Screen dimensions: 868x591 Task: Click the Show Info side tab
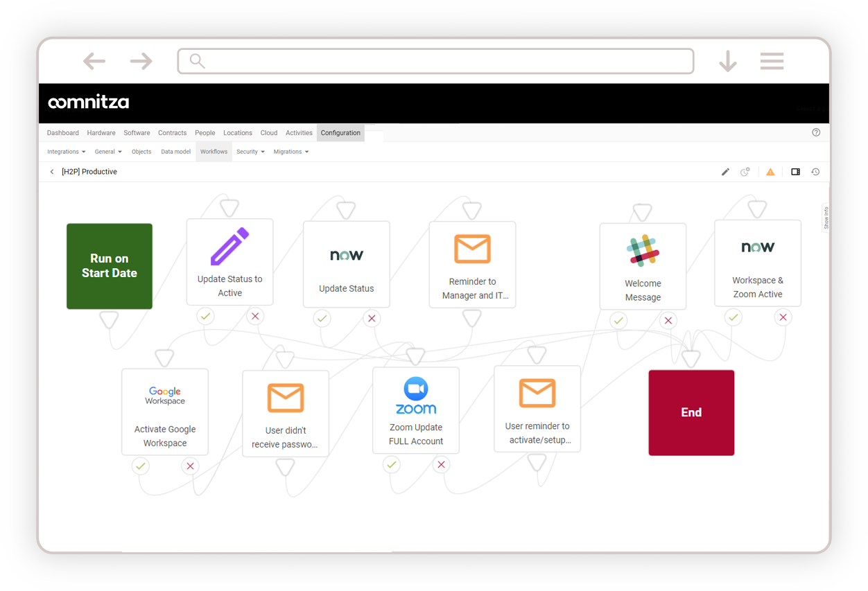(826, 218)
